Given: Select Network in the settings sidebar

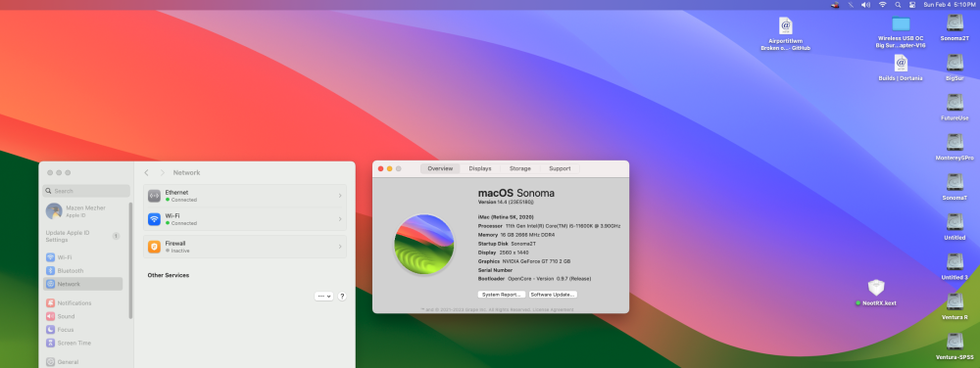Looking at the screenshot, I should point(83,284).
